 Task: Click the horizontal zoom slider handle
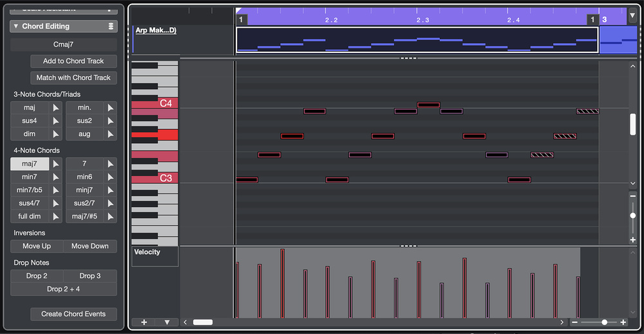coord(604,322)
